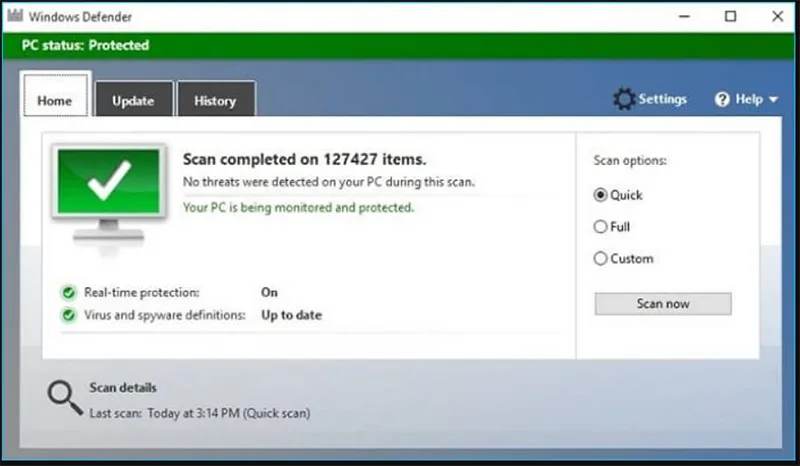Open the Settings link text

tap(662, 99)
